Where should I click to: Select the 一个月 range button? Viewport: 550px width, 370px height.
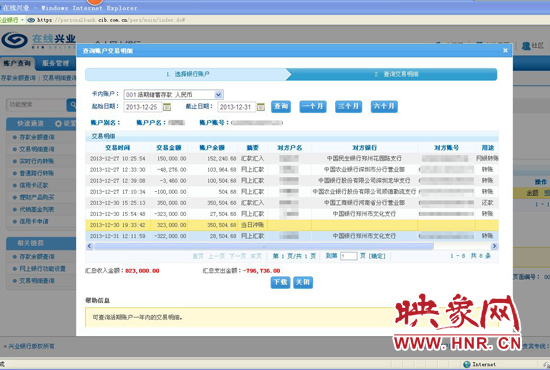coord(313,106)
